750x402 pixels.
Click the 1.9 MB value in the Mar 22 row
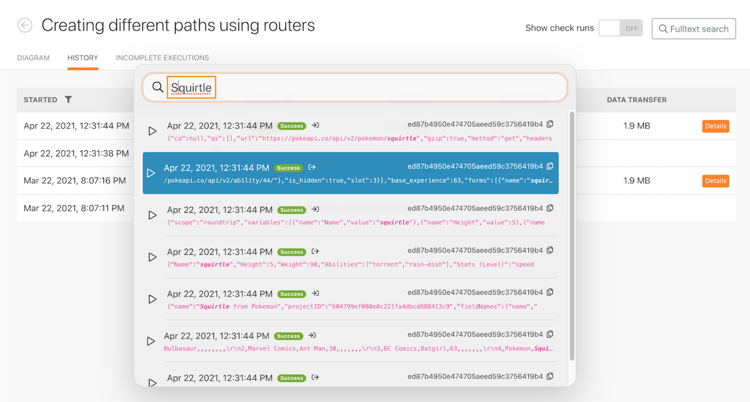637,180
